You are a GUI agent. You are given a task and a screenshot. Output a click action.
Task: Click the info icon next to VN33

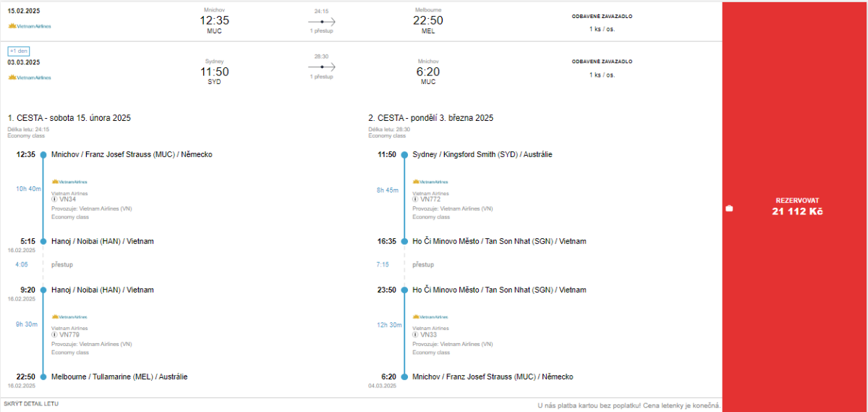416,335
